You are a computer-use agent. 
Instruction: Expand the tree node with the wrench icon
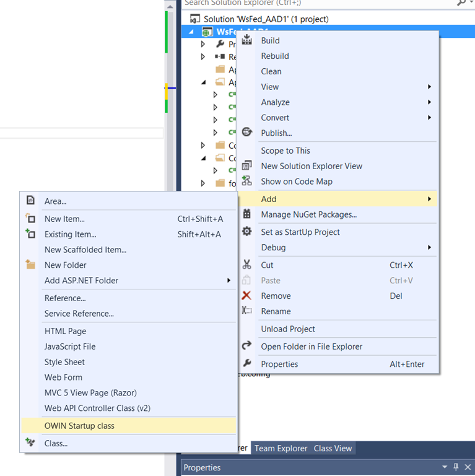203,44
